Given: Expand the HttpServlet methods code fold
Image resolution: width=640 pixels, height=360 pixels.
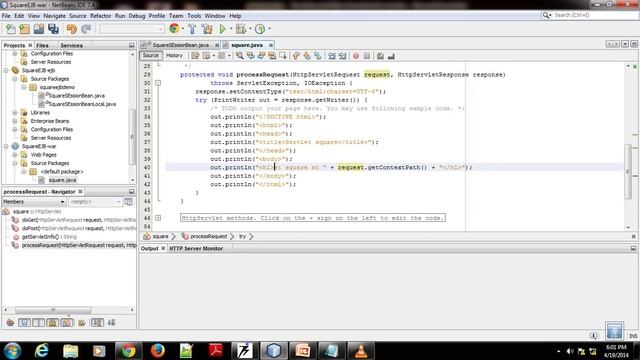Looking at the screenshot, I should coord(158,218).
